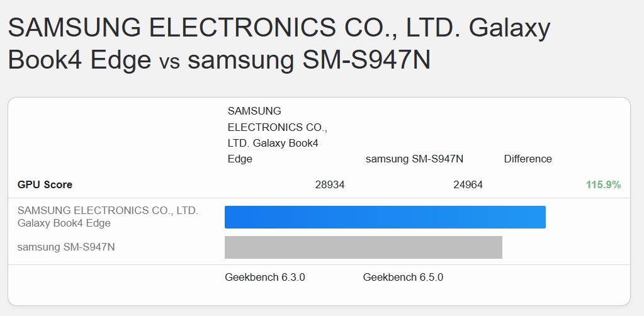644x316 pixels.
Task: Click the Difference column header
Action: pyautogui.click(x=528, y=159)
